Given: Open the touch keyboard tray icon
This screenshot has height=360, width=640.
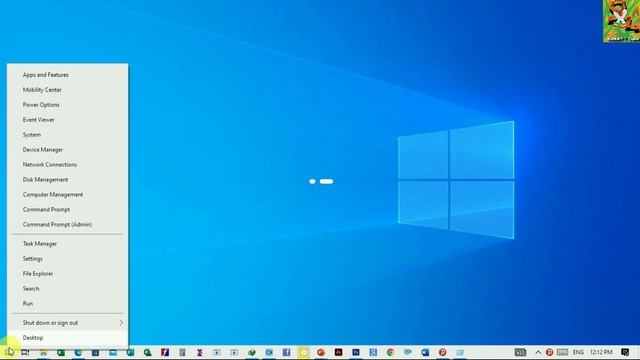Looking at the screenshot, I should (x=562, y=352).
